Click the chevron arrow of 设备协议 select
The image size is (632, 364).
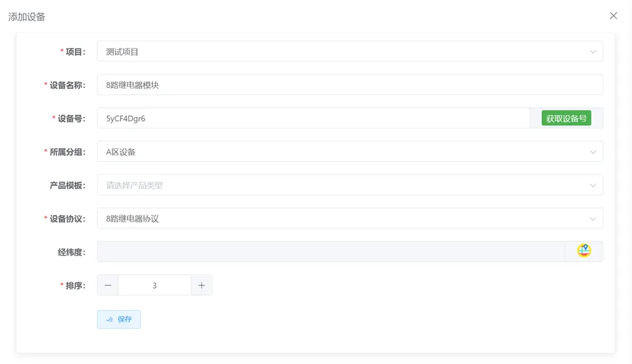point(593,219)
